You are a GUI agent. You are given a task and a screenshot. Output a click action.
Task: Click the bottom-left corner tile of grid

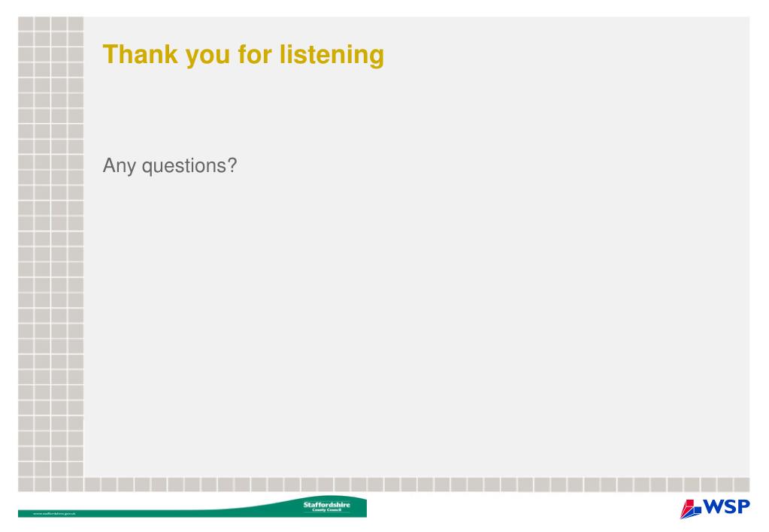click(x=26, y=485)
